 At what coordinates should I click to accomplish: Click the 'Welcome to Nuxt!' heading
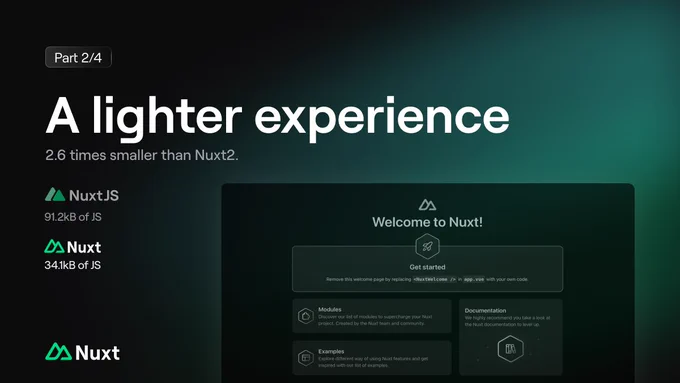tap(427, 222)
